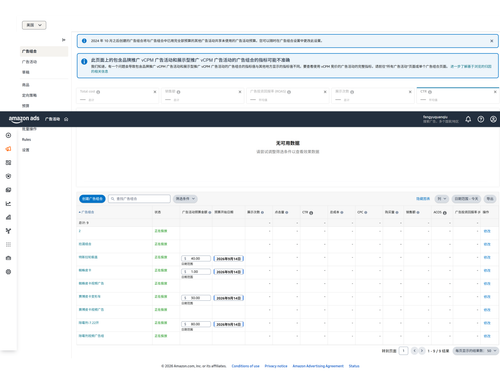The height and width of the screenshot is (374, 500).
Task: Click the blue create portfolio button
Action: [92, 199]
